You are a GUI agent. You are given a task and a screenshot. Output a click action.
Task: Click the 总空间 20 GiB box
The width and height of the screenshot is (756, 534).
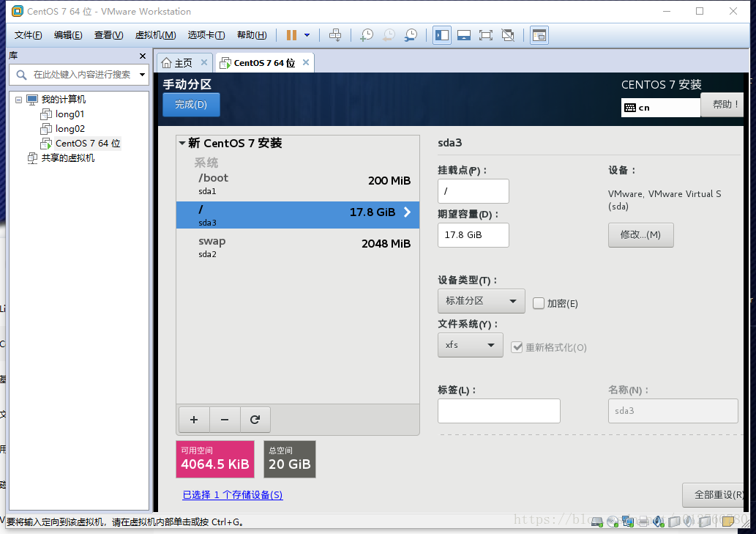290,459
